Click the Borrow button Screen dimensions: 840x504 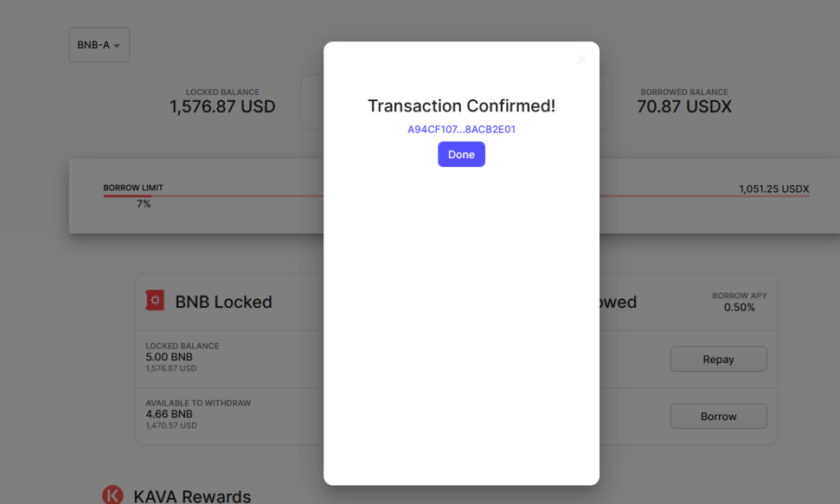tap(718, 416)
